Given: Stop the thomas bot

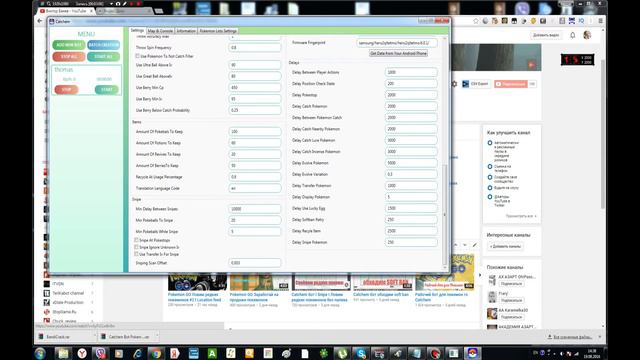Looking at the screenshot, I should 67,90.
